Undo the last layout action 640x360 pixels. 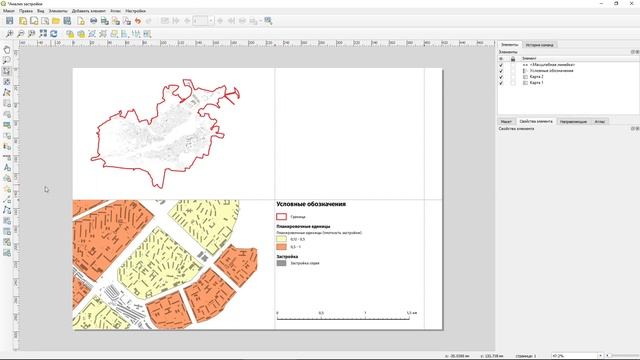(x=138, y=21)
